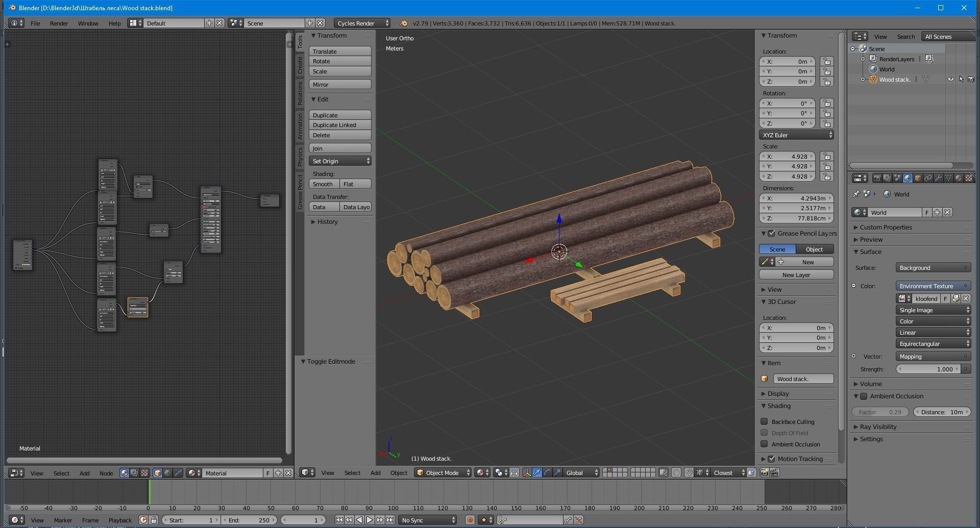This screenshot has width=980, height=528.
Task: Click the New Layer button
Action: pos(796,274)
